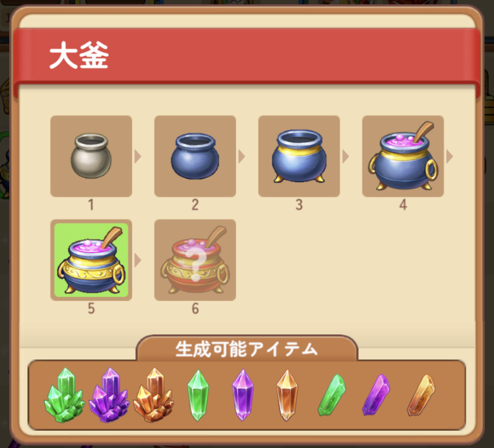Click the arrow between levels 1 and 2
The width and height of the screenshot is (494, 448).
(x=138, y=156)
